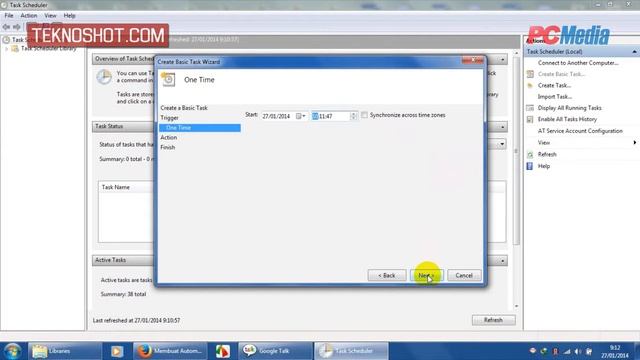Select the Finish wizard step
The width and height of the screenshot is (640, 360).
point(168,147)
